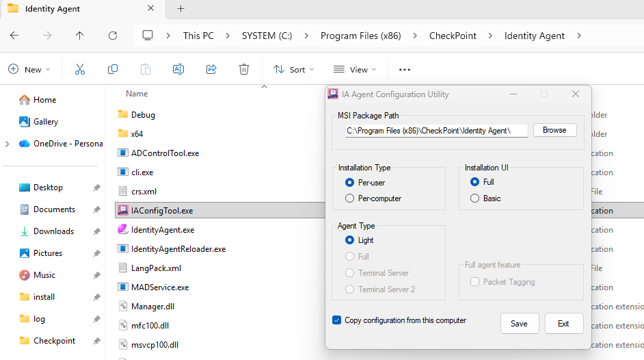Select Full agent type radio
644x360 pixels.
[x=349, y=257]
